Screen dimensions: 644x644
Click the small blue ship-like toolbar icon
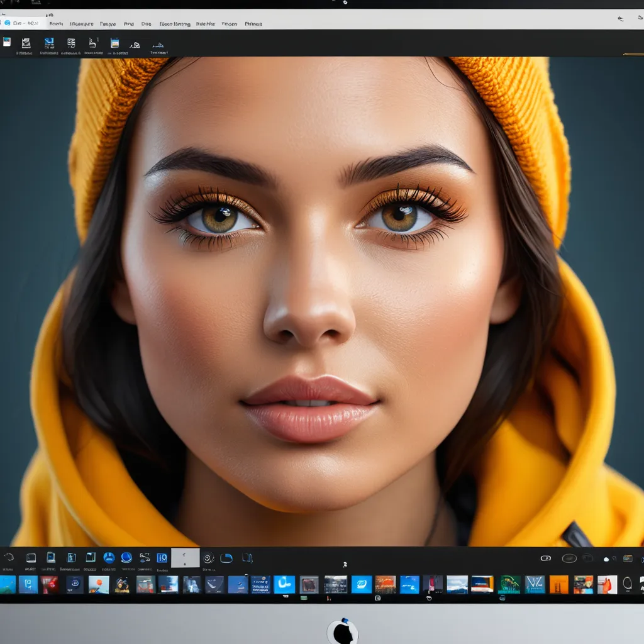(x=158, y=45)
